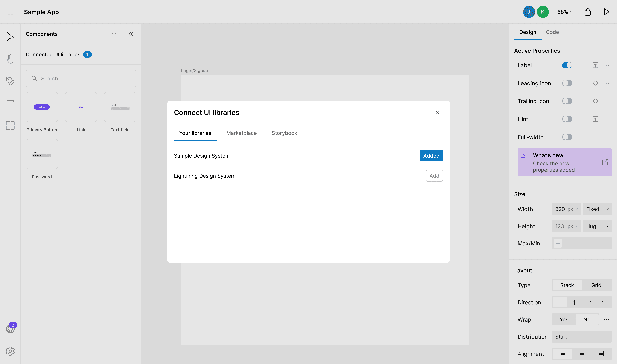Select the Text tool in sidebar
This screenshot has width=617, height=364.
point(10,103)
